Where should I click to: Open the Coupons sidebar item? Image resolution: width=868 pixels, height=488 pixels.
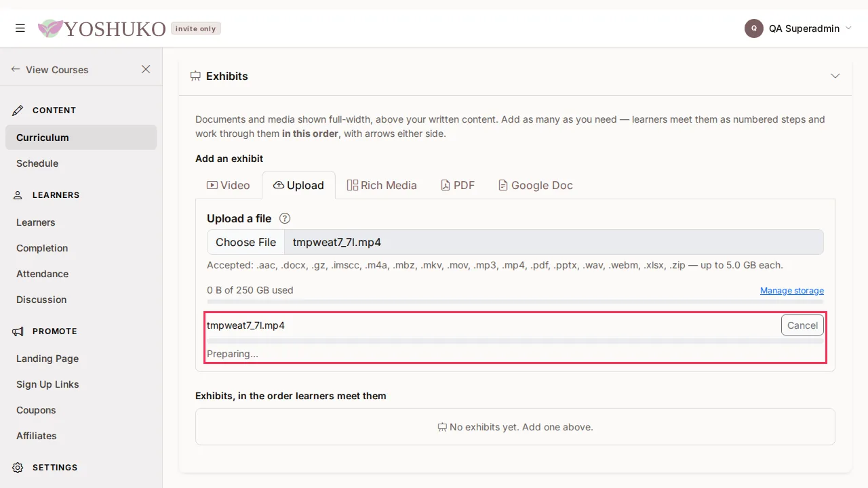click(81, 410)
